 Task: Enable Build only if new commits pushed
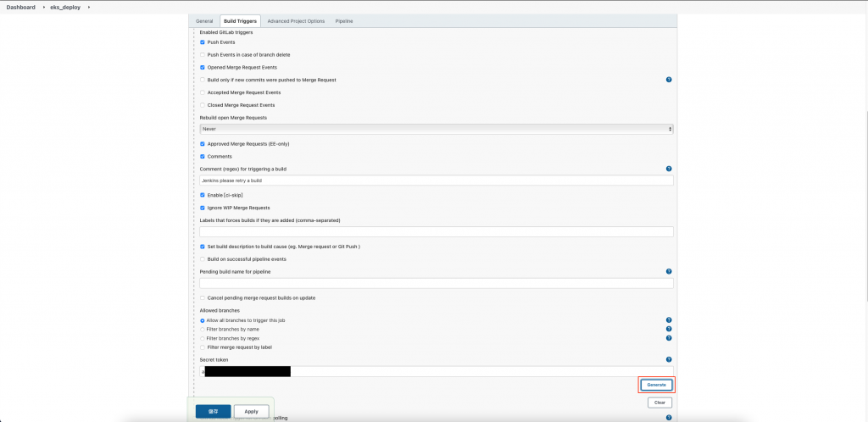point(203,80)
